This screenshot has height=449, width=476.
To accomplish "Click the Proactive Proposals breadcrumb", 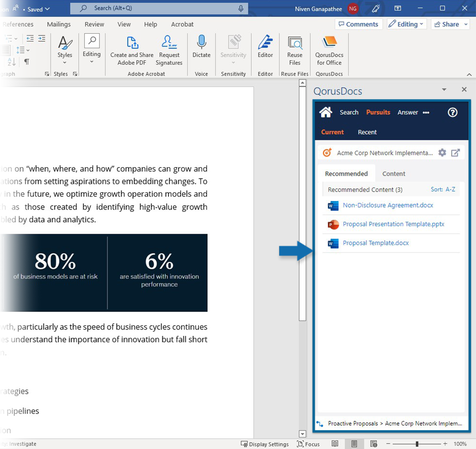I will click(x=353, y=423).
